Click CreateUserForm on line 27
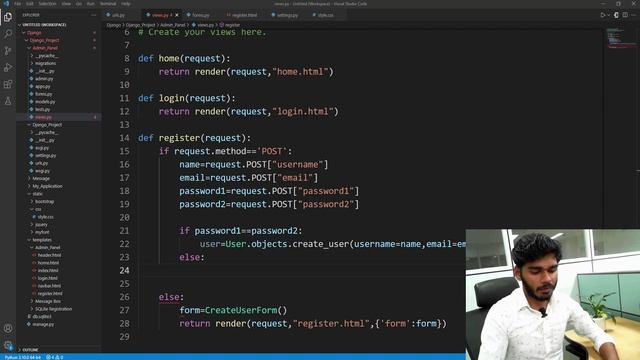 (x=241, y=310)
